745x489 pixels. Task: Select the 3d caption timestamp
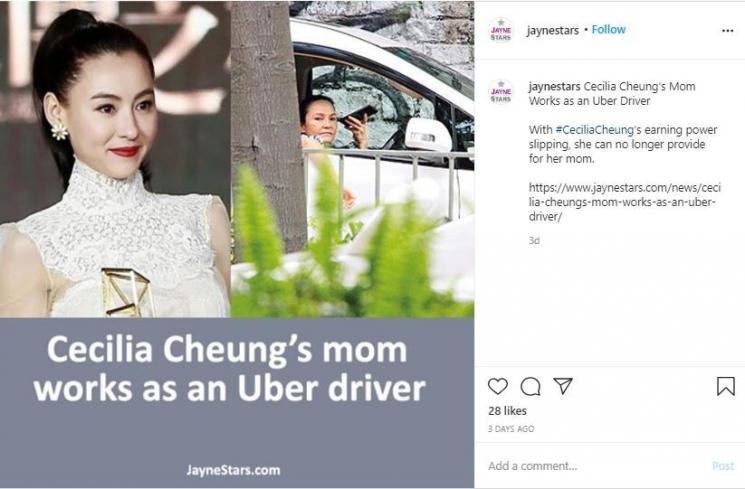[534, 240]
